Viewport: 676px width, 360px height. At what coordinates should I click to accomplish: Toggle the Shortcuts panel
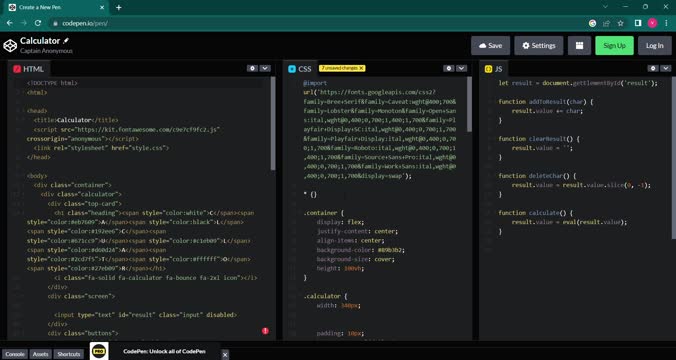pos(69,354)
